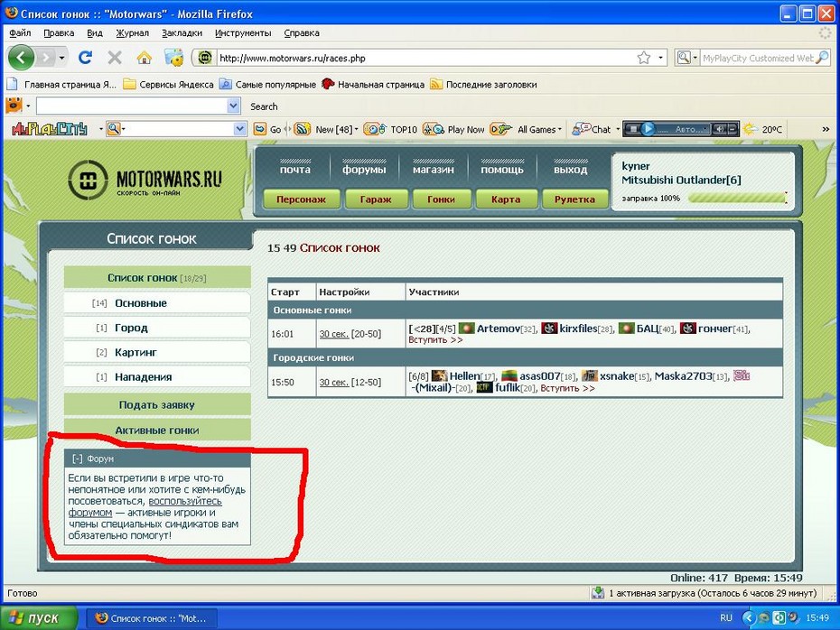This screenshot has width=840, height=630.
Task: Open the почта link in the site header
Action: [295, 169]
